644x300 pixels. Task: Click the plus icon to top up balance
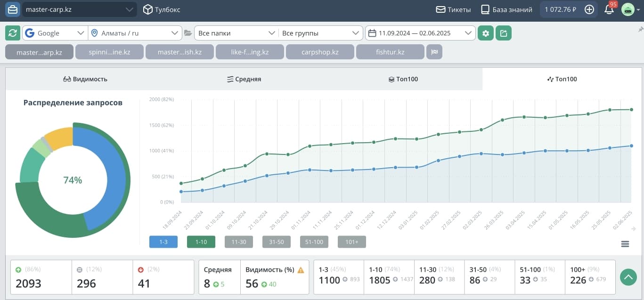pos(589,9)
